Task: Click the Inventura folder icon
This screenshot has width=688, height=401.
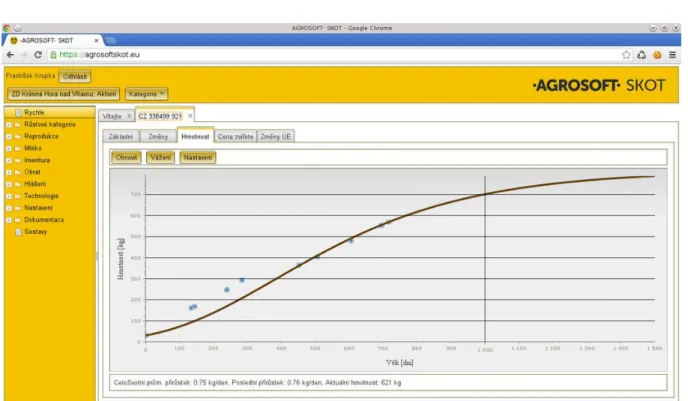Action: tap(18, 160)
